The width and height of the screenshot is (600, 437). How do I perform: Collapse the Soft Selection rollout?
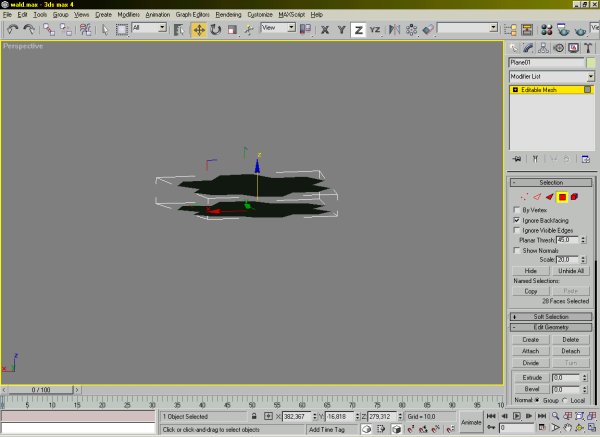[x=551, y=316]
